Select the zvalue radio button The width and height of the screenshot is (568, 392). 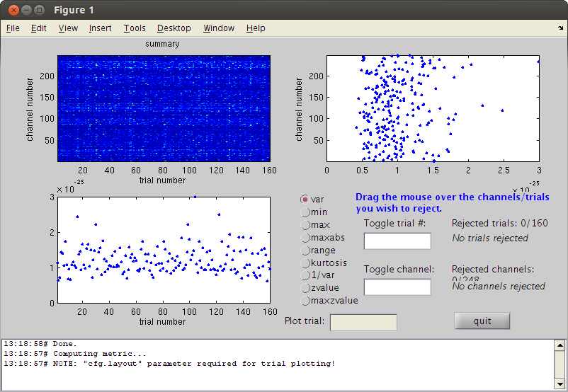[x=305, y=288]
